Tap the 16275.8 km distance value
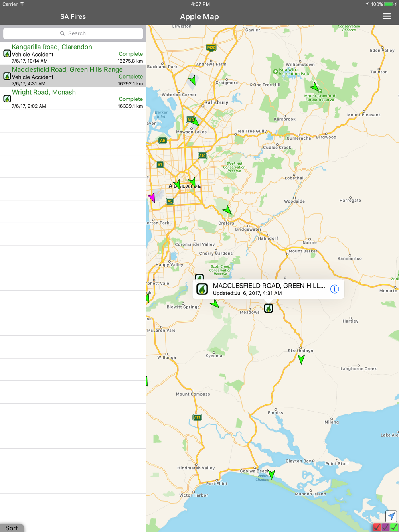The height and width of the screenshot is (532, 399). 130,61
